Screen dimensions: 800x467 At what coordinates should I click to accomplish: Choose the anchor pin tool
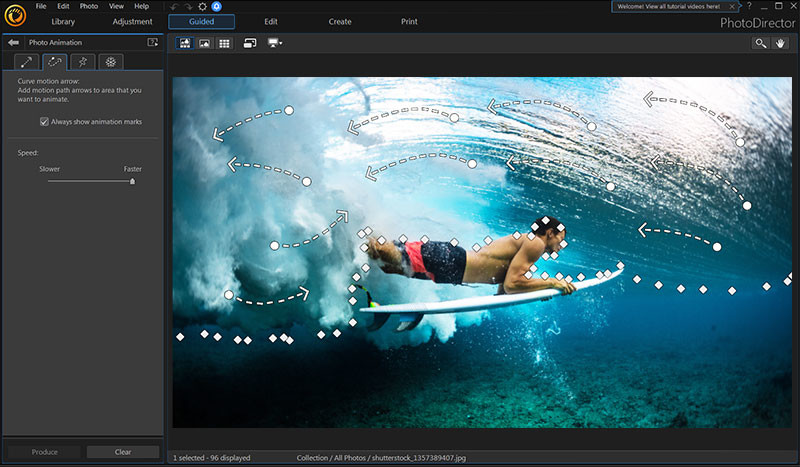pyautogui.click(x=83, y=62)
